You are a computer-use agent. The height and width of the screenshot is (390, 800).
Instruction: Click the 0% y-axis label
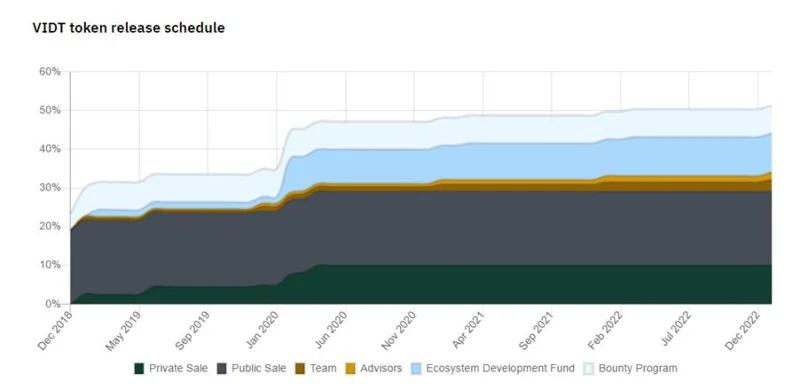(52, 304)
